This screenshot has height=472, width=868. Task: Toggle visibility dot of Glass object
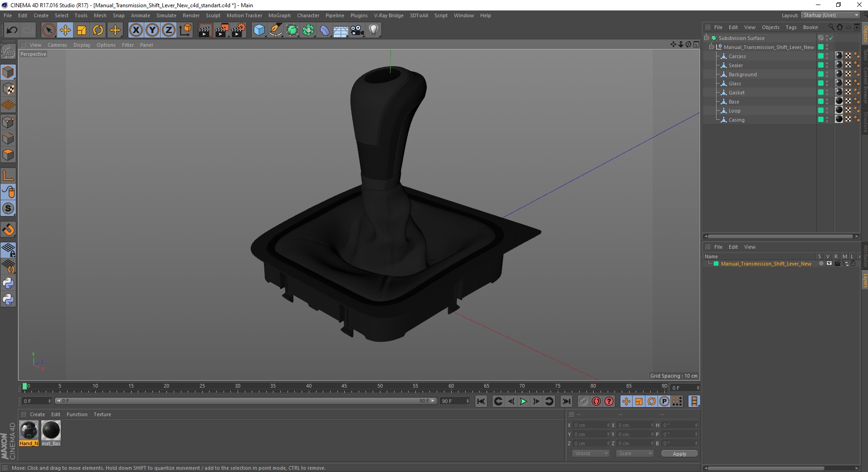click(x=827, y=82)
